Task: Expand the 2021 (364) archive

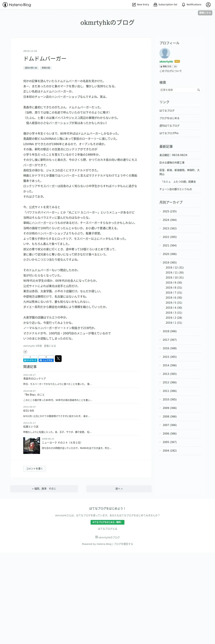Action: (160, 245)
